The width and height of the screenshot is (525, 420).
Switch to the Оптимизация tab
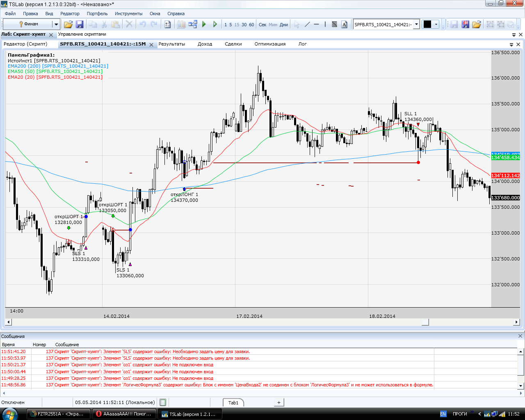(270, 44)
